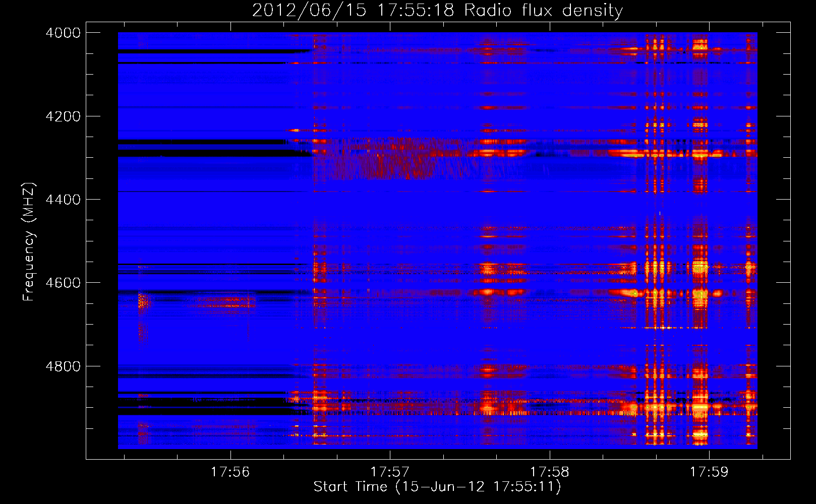Click the plot title "2012/06/15 17:55:18 Radio flux density"
Screen dimensions: 816x504
[437, 11]
